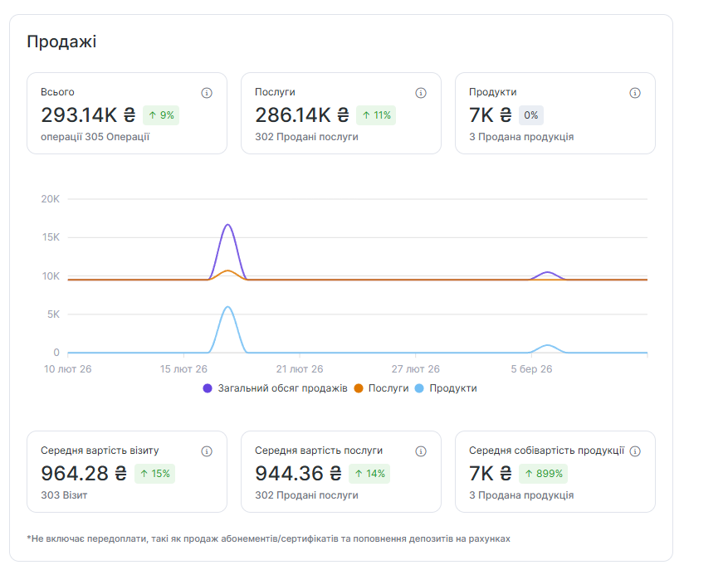Select the 0% change badge
This screenshot has width=728, height=565.
[x=530, y=115]
